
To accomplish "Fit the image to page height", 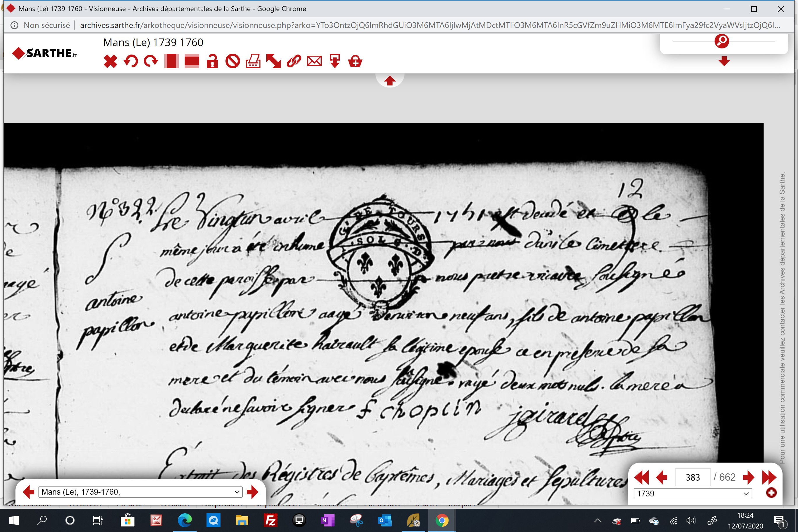I will 171,62.
